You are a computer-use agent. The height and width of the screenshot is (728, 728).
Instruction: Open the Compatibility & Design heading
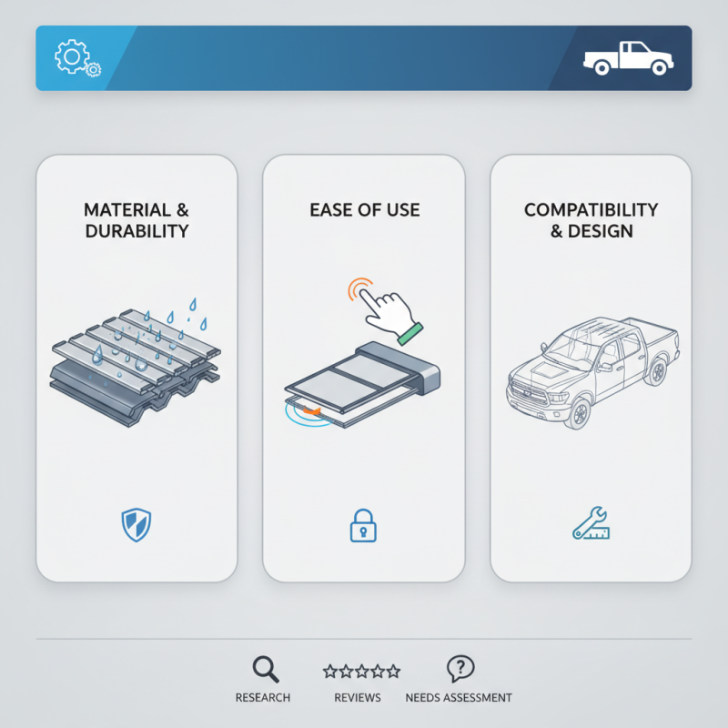pos(591,220)
